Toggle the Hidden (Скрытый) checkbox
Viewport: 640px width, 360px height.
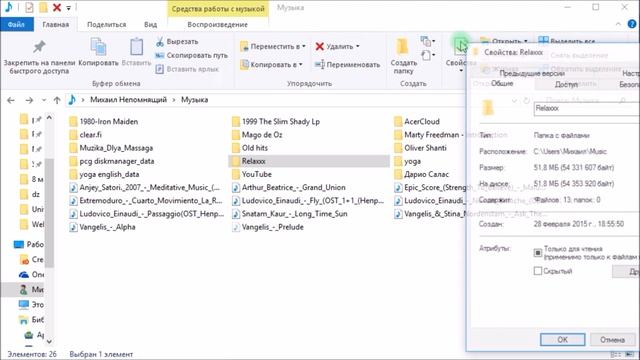tap(538, 271)
